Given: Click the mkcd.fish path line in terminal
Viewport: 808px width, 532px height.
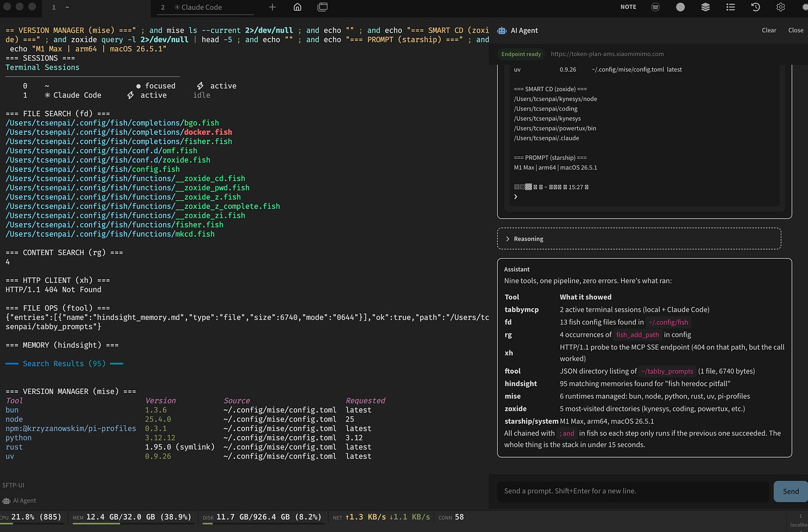Looking at the screenshot, I should pyautogui.click(x=110, y=234).
